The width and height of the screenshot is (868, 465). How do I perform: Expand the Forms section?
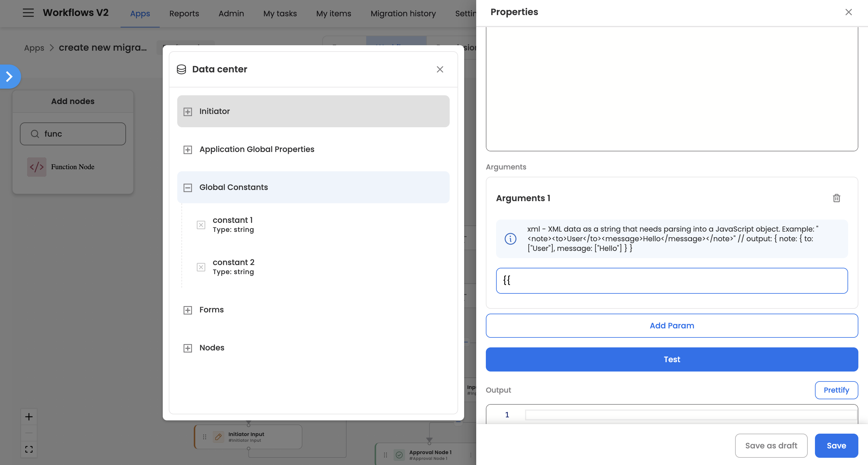tap(188, 310)
